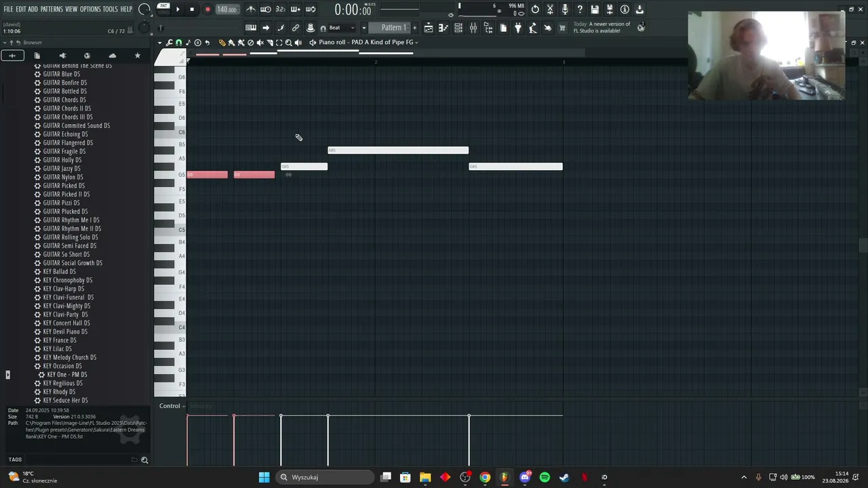Click the main volume knob
Viewport: 868px width, 488px height.
144,9
